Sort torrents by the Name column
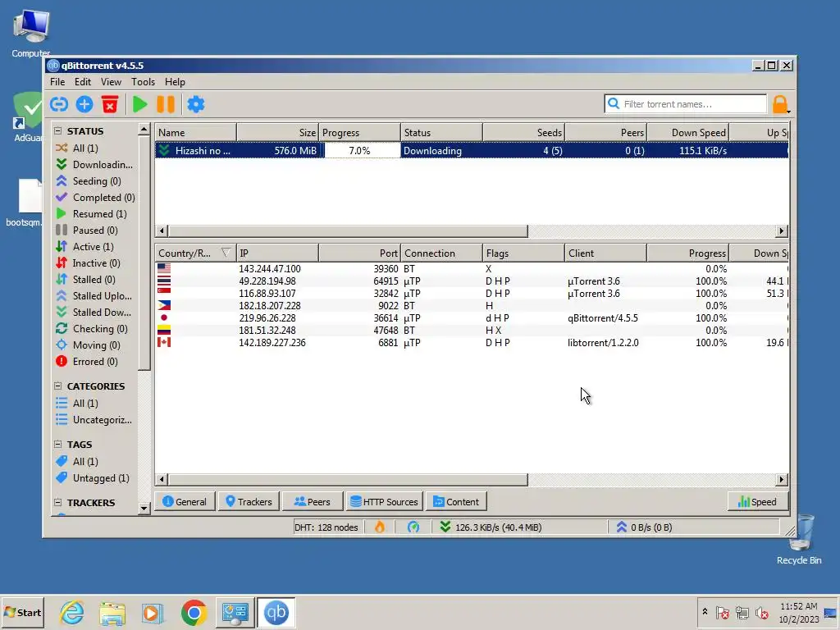 [195, 132]
